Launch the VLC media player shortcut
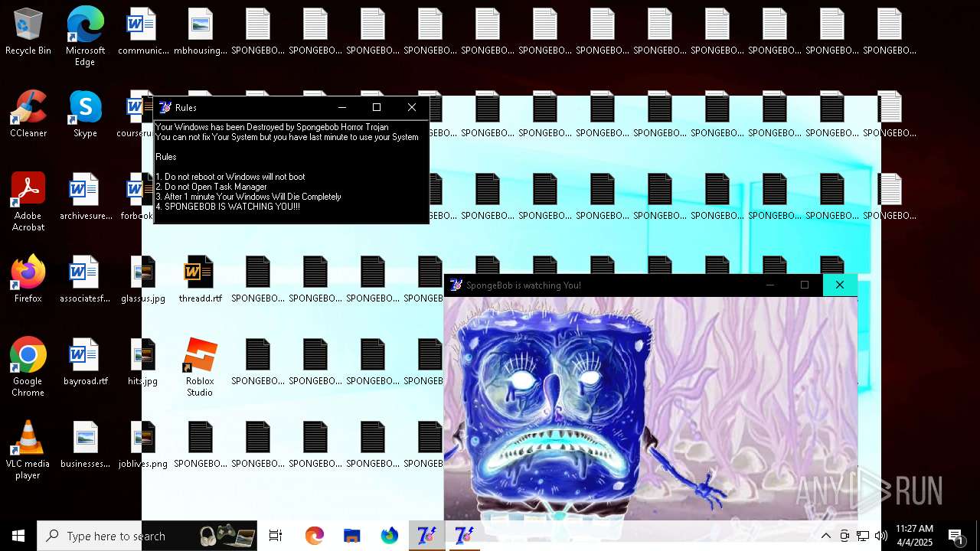Image resolution: width=980 pixels, height=551 pixels. point(28,451)
